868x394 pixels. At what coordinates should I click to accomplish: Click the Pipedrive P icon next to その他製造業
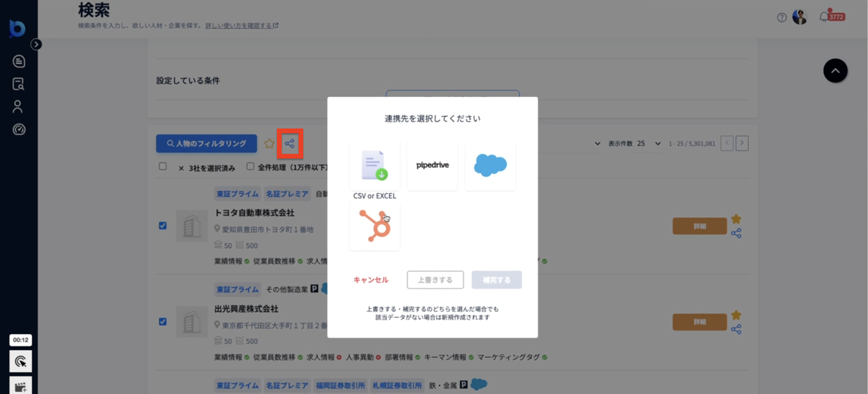pyautogui.click(x=314, y=289)
